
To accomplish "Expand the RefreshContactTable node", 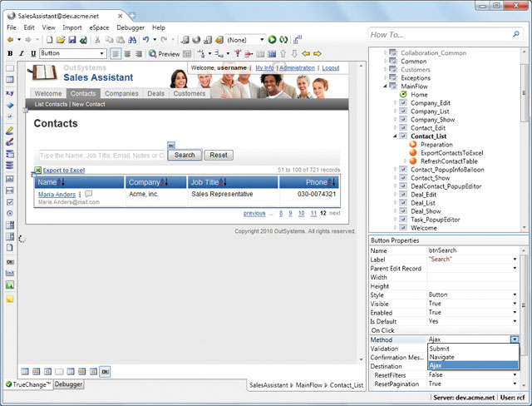I will (x=405, y=161).
